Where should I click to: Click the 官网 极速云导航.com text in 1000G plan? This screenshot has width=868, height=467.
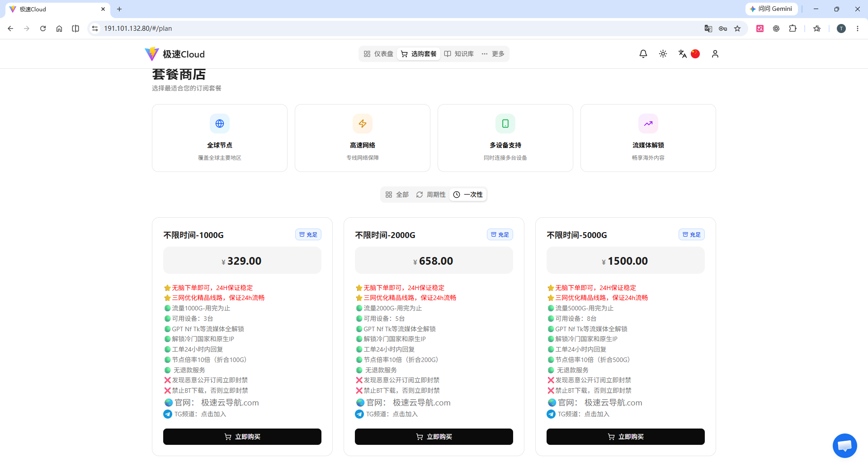point(217,403)
